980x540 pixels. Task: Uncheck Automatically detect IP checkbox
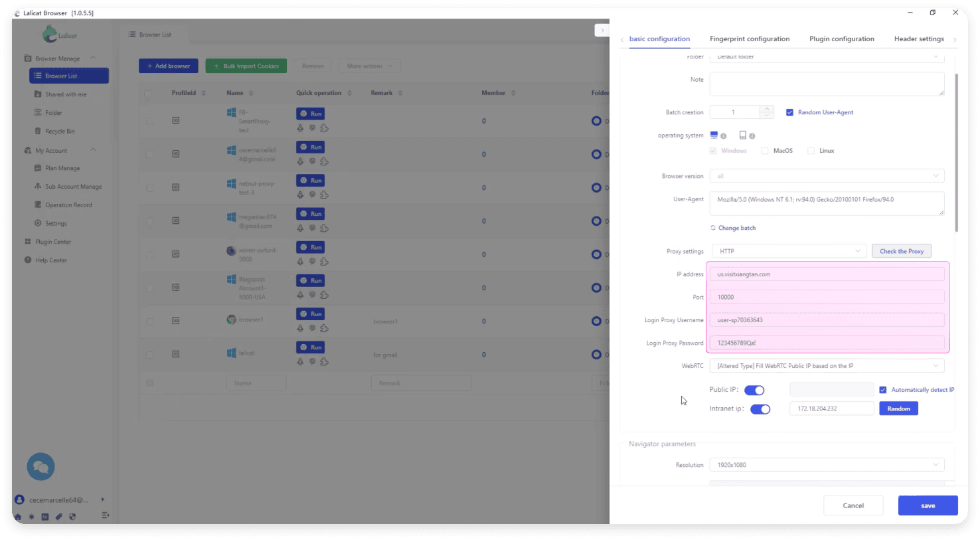(x=883, y=390)
